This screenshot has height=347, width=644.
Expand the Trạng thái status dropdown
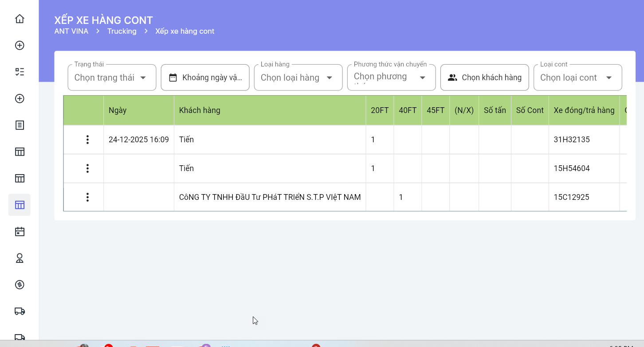(x=112, y=78)
